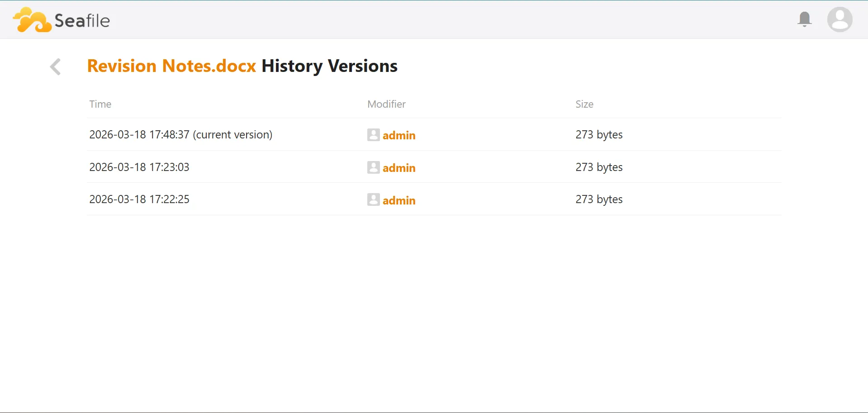Click the taskbar at screen bottom

[434, 411]
